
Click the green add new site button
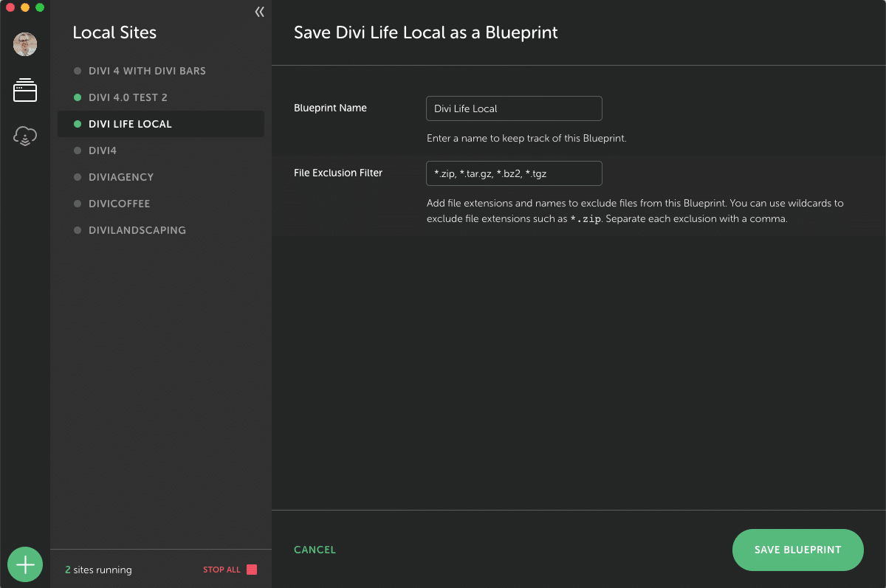[25, 564]
